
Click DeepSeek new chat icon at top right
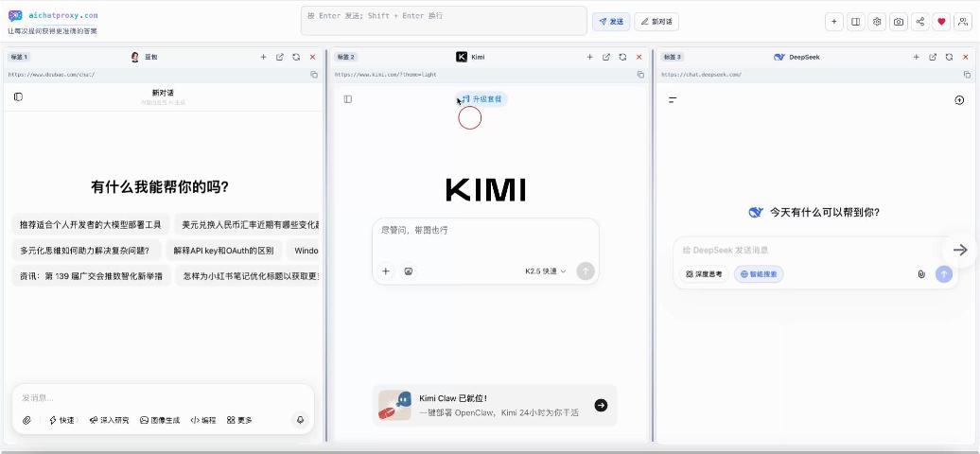click(x=959, y=100)
